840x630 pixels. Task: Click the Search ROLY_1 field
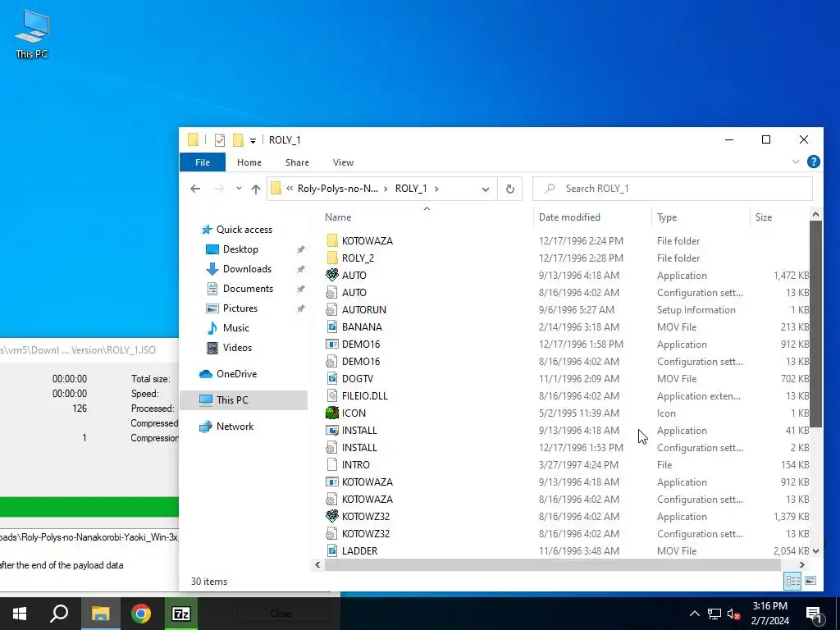(x=673, y=189)
